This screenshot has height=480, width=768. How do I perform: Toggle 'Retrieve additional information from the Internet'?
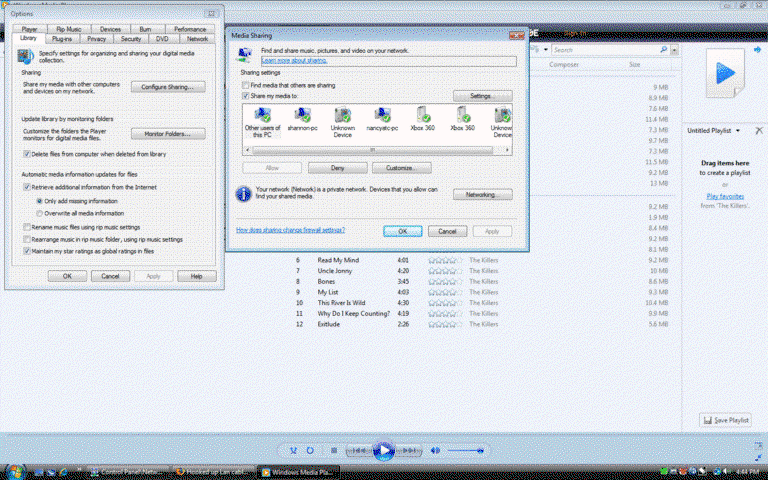tap(27, 187)
